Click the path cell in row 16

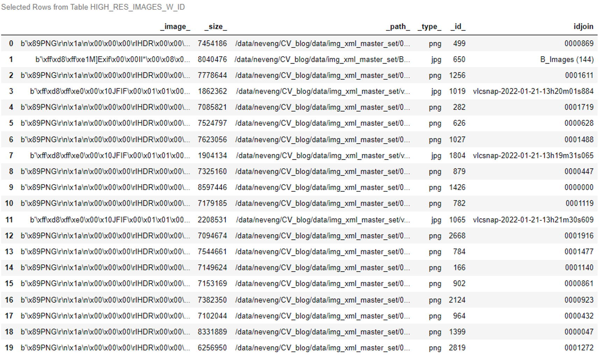(322, 300)
